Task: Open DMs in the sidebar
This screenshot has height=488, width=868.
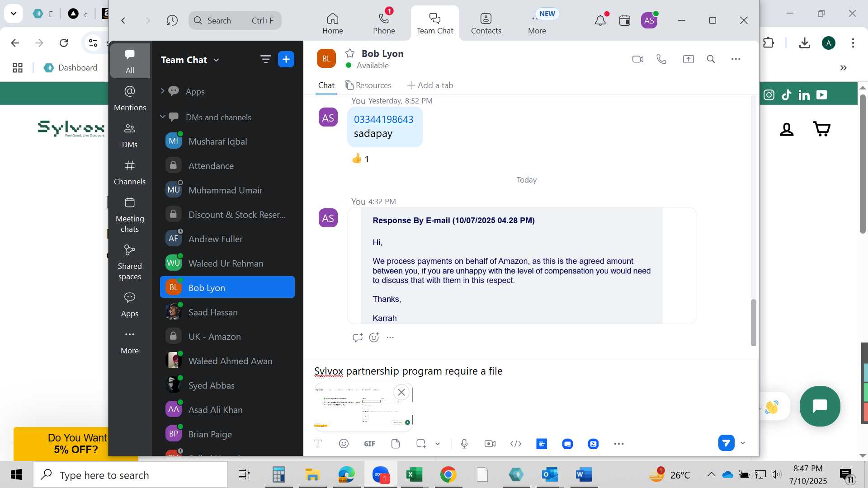Action: pyautogui.click(x=130, y=135)
